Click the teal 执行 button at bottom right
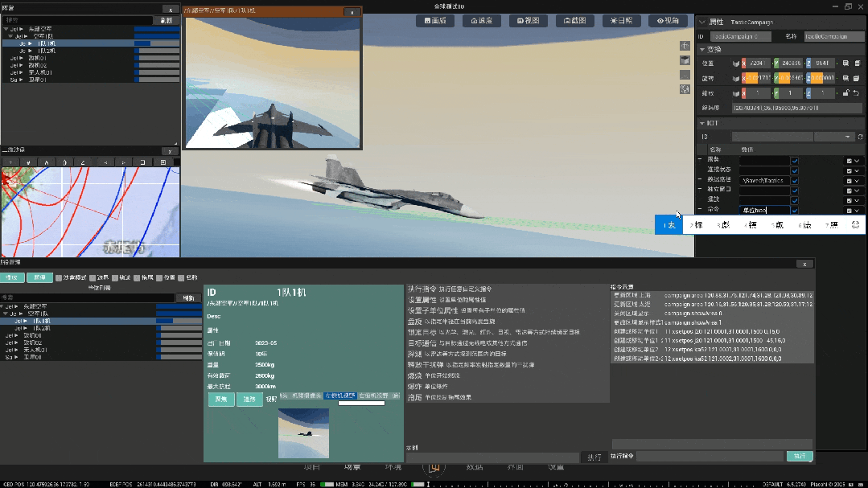 click(800, 456)
